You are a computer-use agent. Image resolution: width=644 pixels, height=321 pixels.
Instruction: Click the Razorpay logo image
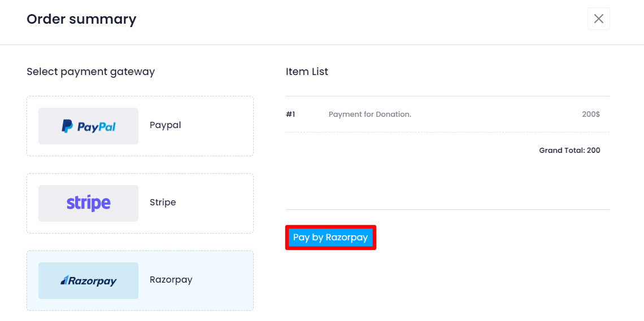(x=88, y=280)
